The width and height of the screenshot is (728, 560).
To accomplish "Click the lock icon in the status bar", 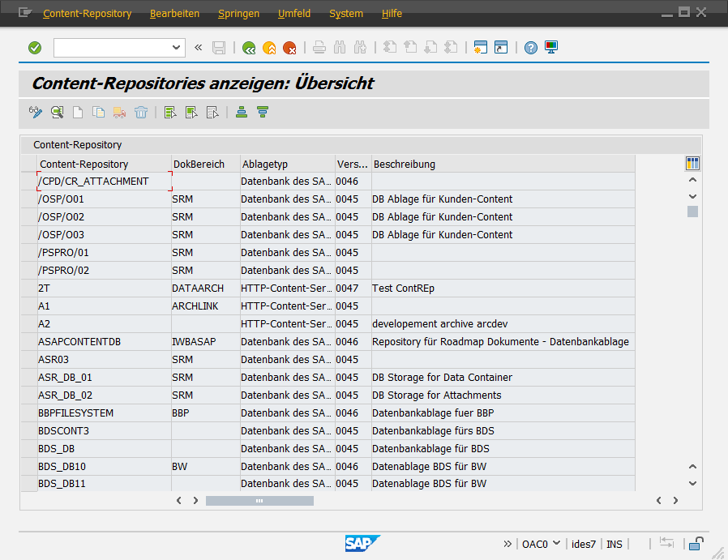I will (x=696, y=543).
